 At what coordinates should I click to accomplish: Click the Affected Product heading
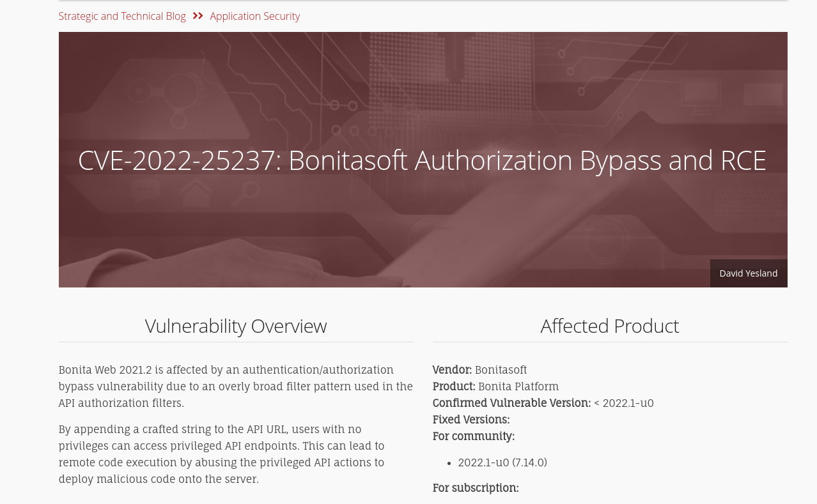610,326
